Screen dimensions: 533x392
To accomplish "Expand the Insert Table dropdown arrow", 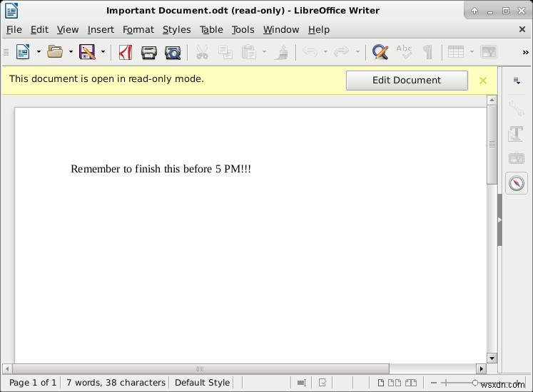I will click(472, 52).
